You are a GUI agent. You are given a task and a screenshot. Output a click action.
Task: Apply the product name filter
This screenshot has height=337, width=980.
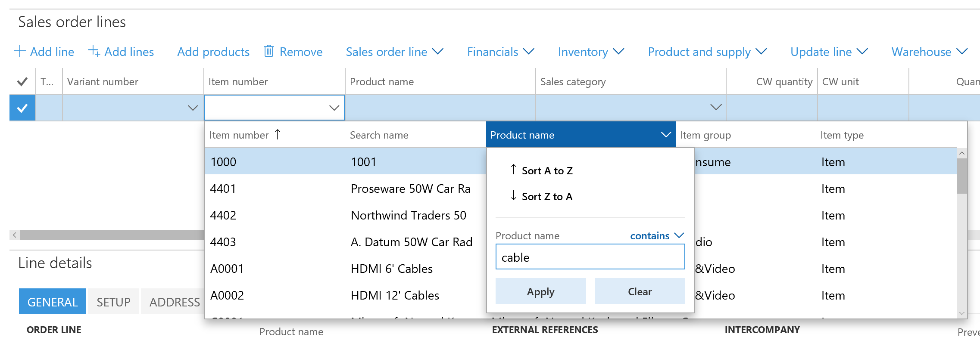540,291
